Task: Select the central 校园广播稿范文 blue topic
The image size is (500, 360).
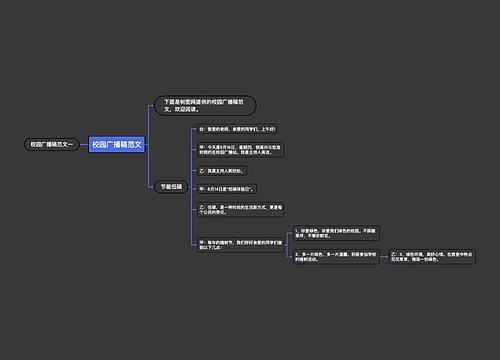Action: (x=117, y=144)
